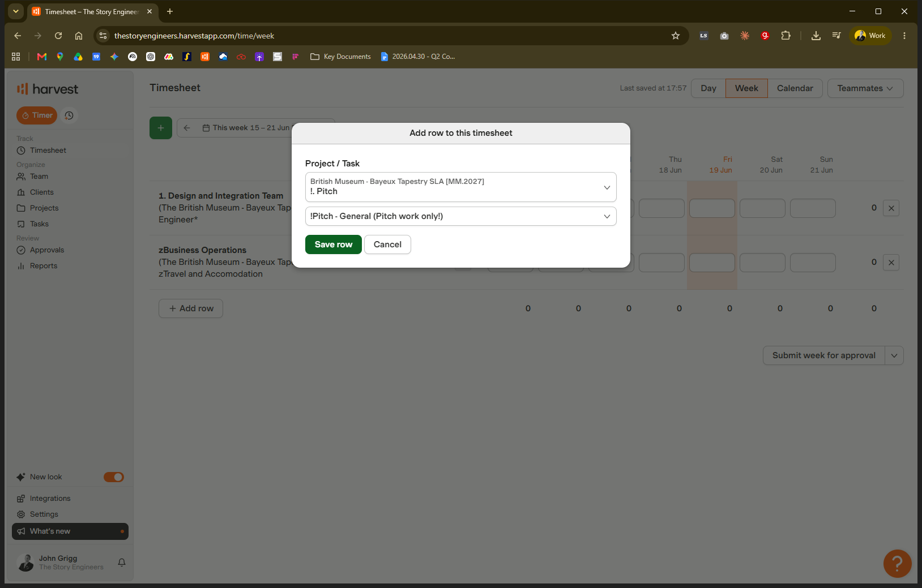The width and height of the screenshot is (922, 588).
Task: Expand the Project dropdown showing Pitch
Action: 460,187
